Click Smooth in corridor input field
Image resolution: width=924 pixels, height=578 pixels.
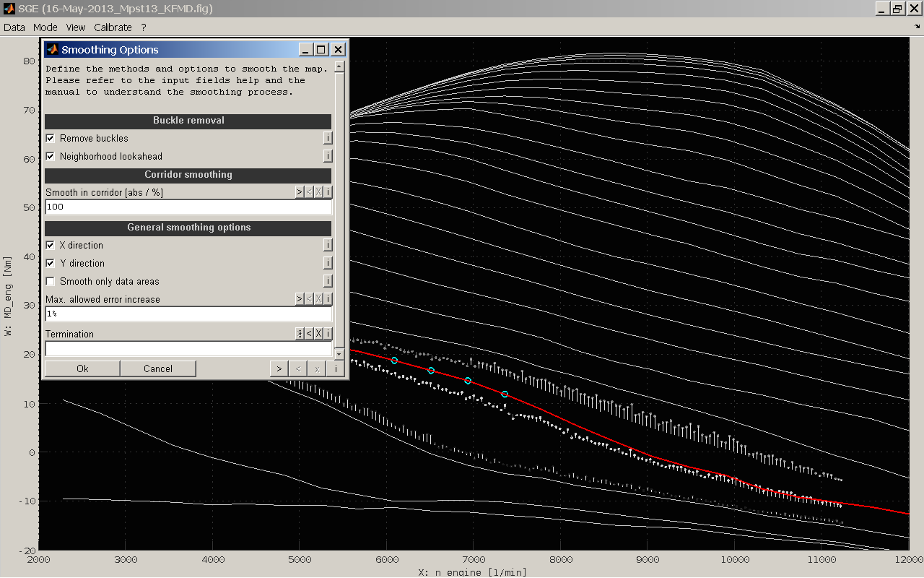188,207
